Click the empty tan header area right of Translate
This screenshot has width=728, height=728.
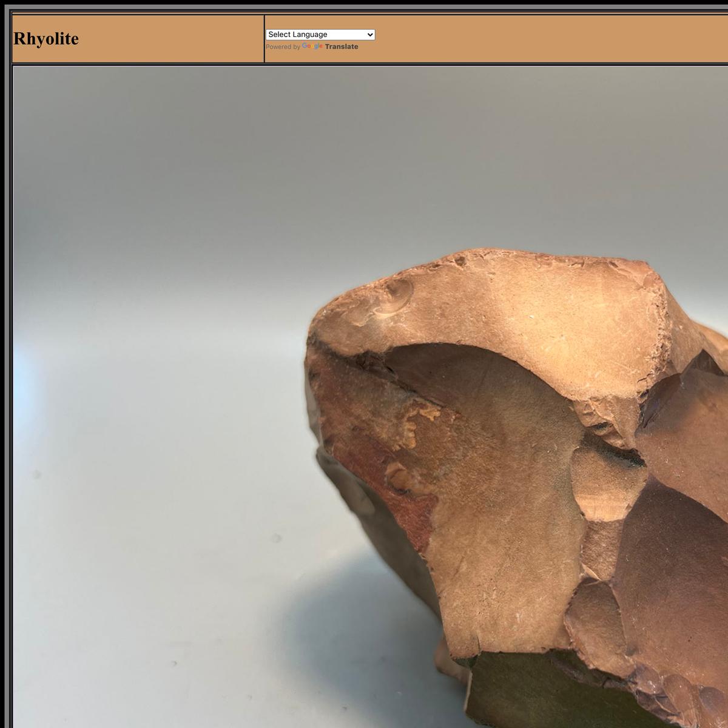pos(546,39)
